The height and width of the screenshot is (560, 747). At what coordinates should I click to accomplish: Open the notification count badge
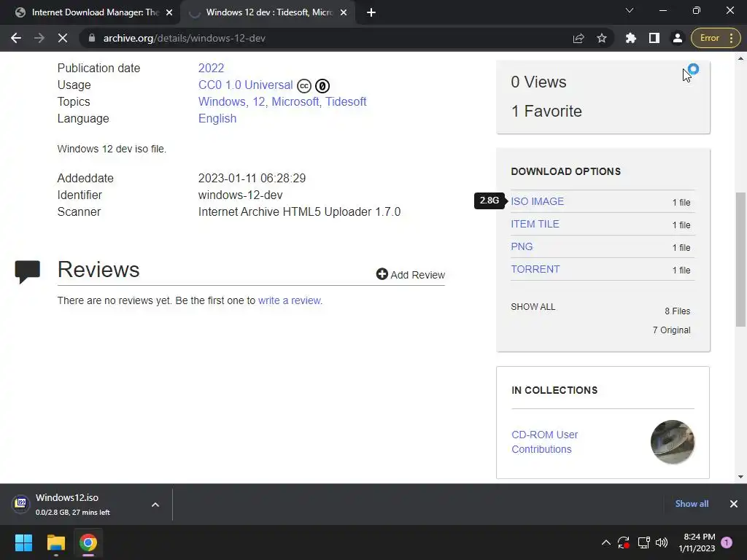(x=727, y=542)
